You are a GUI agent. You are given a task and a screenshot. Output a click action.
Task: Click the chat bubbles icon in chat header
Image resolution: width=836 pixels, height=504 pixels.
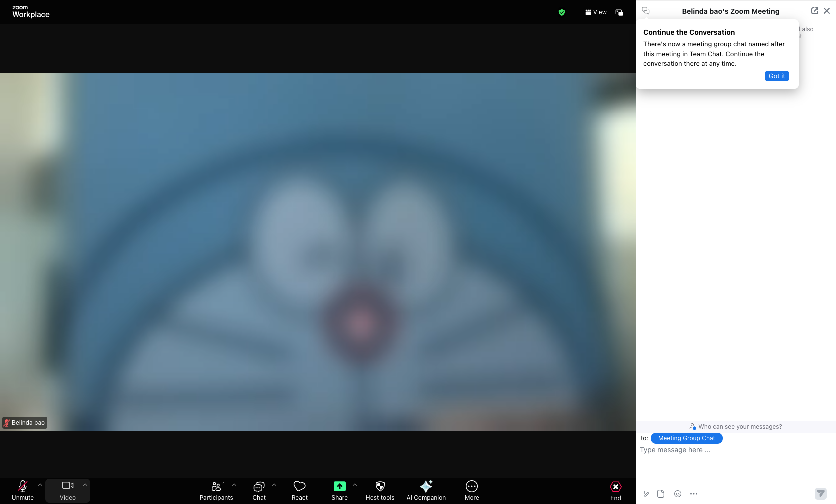coord(646,11)
